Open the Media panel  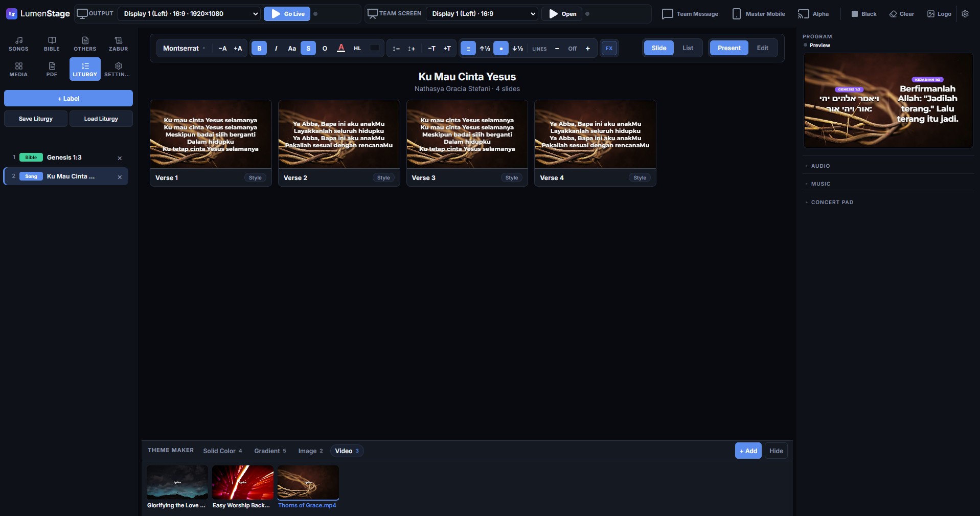[x=18, y=70]
